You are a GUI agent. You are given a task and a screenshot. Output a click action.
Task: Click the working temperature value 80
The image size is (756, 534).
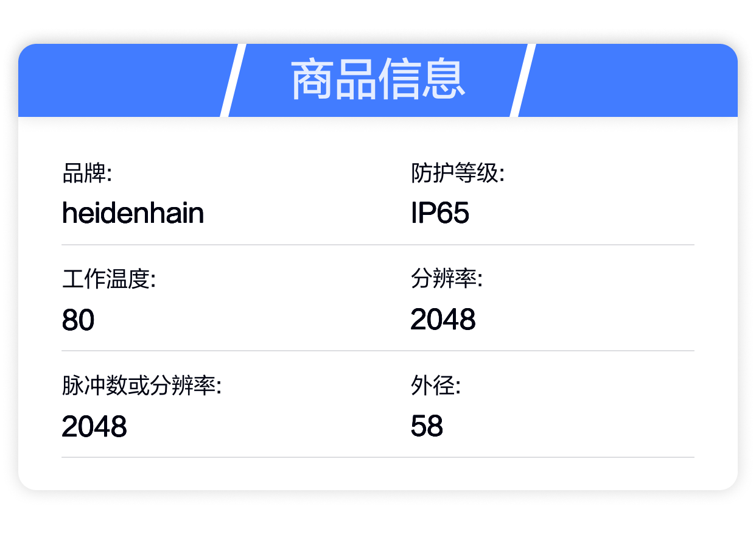pyautogui.click(x=78, y=320)
